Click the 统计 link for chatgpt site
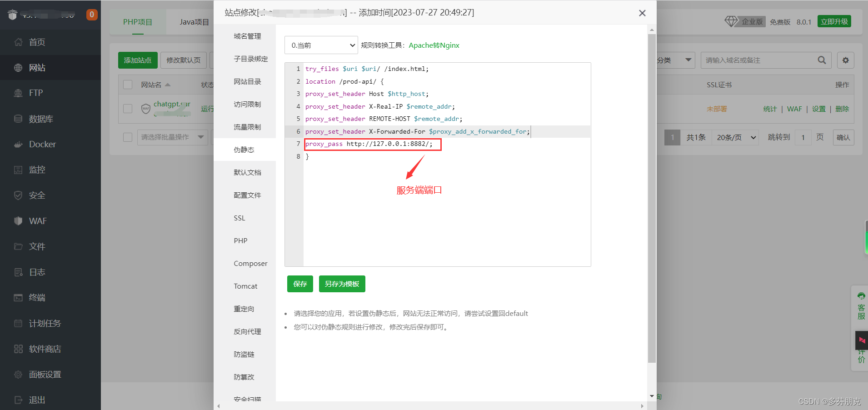 click(770, 109)
